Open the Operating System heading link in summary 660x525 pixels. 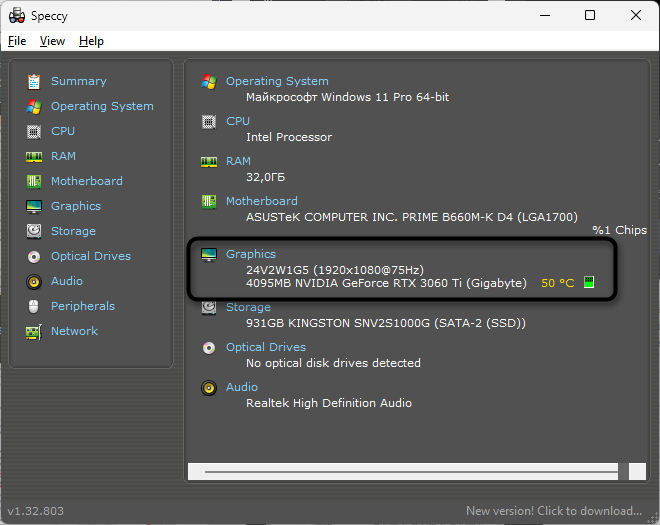(277, 81)
